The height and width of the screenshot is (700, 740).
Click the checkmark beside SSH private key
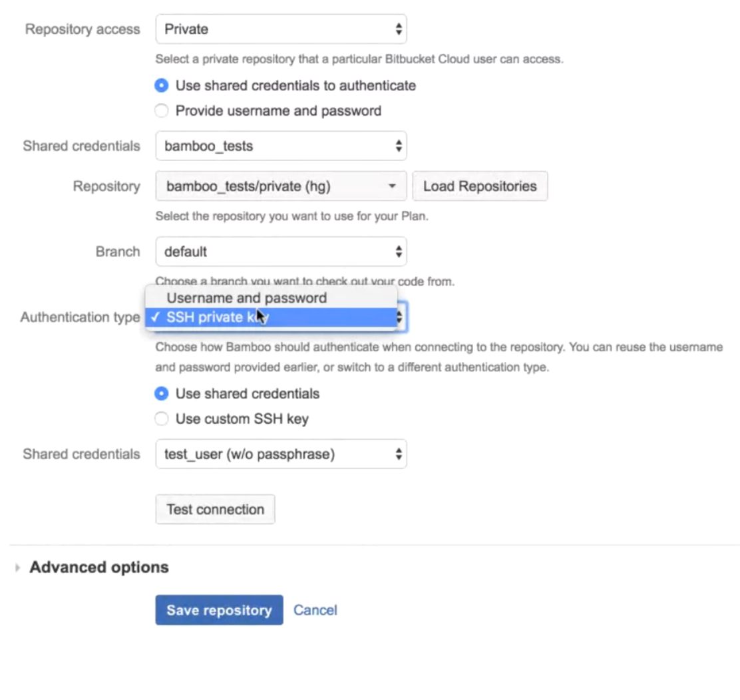pyautogui.click(x=155, y=317)
